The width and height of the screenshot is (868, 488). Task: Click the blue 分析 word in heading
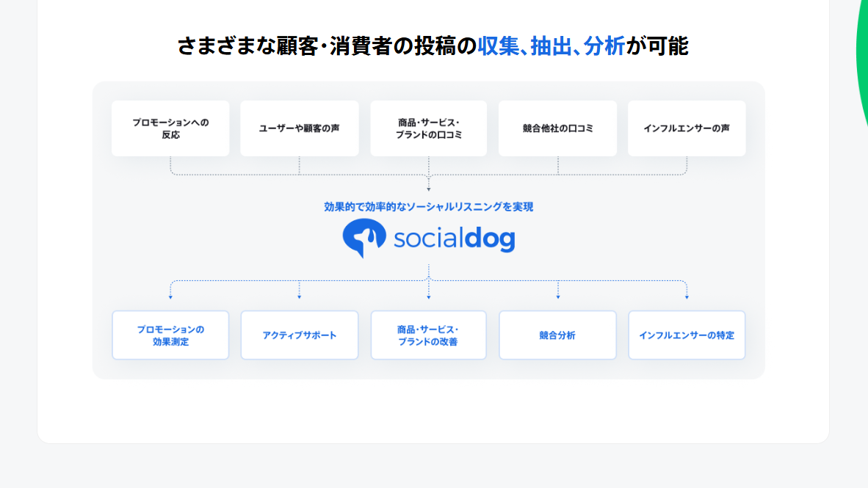[x=604, y=46]
